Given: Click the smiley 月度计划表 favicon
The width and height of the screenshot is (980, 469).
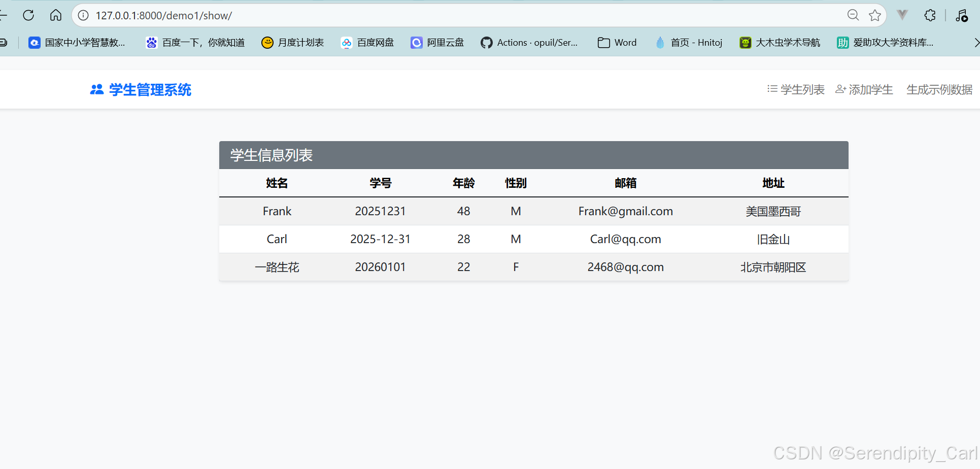Looking at the screenshot, I should tap(267, 43).
